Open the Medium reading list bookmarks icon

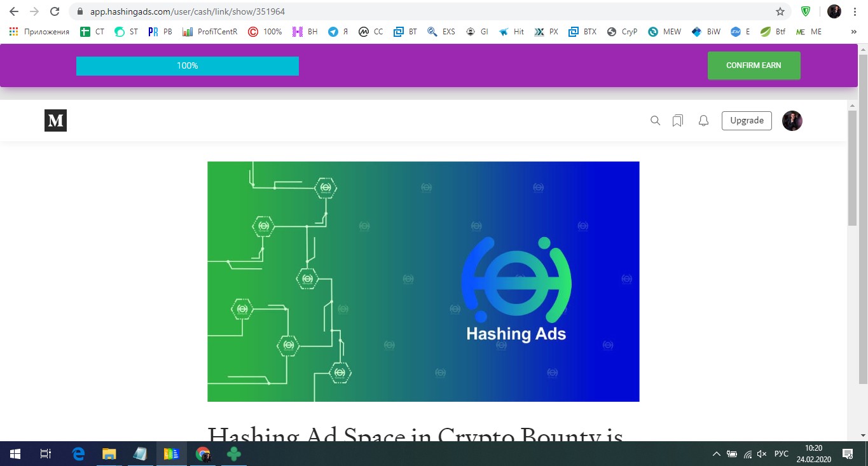tap(678, 121)
